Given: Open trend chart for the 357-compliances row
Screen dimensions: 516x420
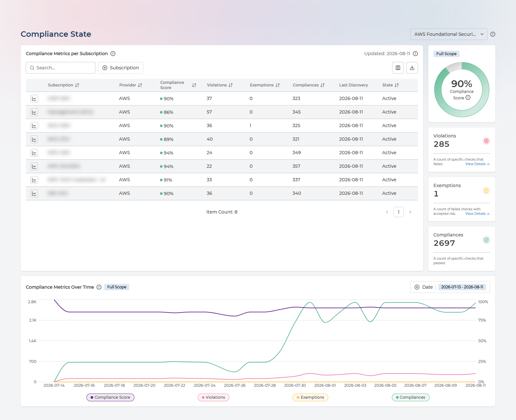Looking at the screenshot, I should click(34, 166).
